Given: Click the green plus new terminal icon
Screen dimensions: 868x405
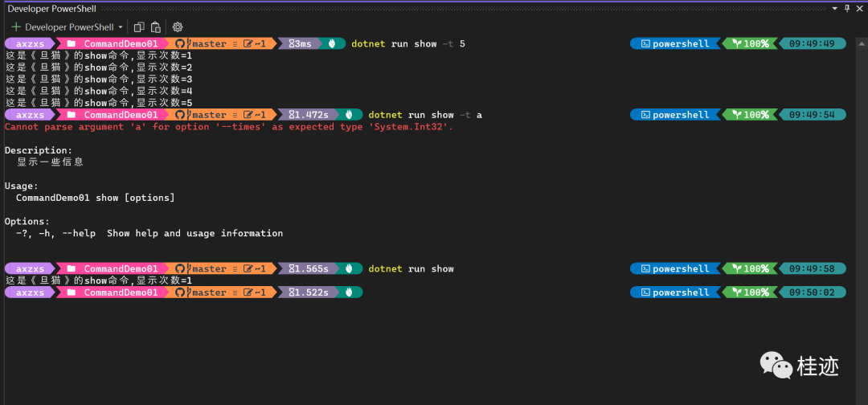Looking at the screenshot, I should 16,27.
